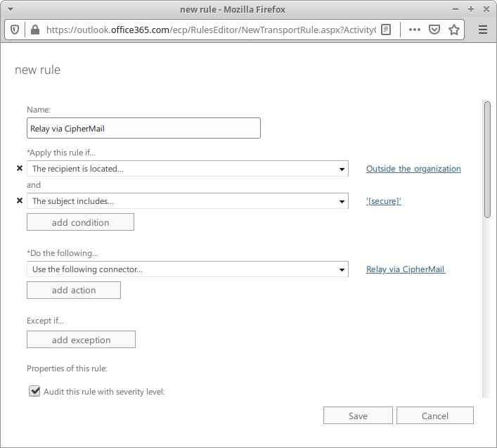
Task: Click the add condition button
Action: [81, 222]
